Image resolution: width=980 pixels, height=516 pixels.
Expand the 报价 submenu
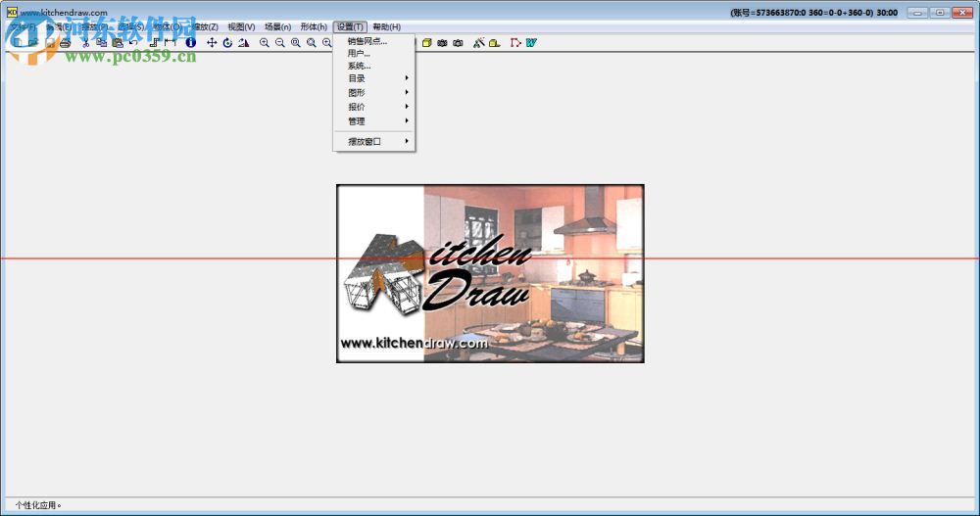[374, 107]
